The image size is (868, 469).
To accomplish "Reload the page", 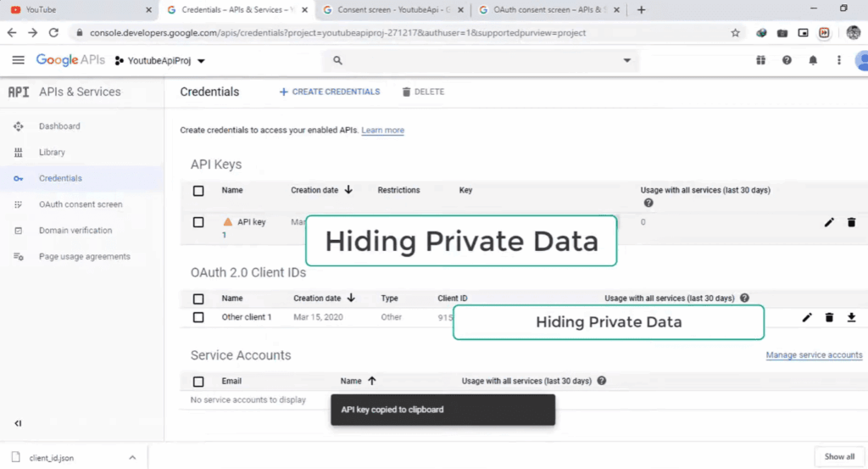I will click(x=53, y=33).
